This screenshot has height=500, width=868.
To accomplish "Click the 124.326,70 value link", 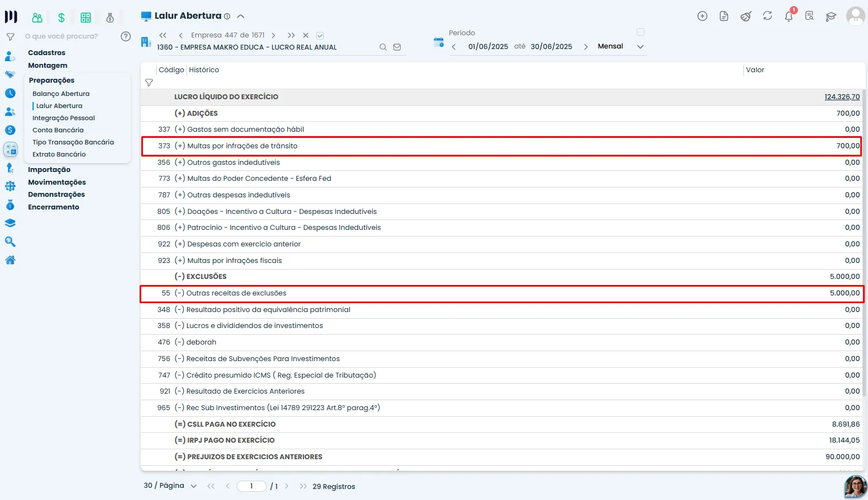I will (x=842, y=97).
